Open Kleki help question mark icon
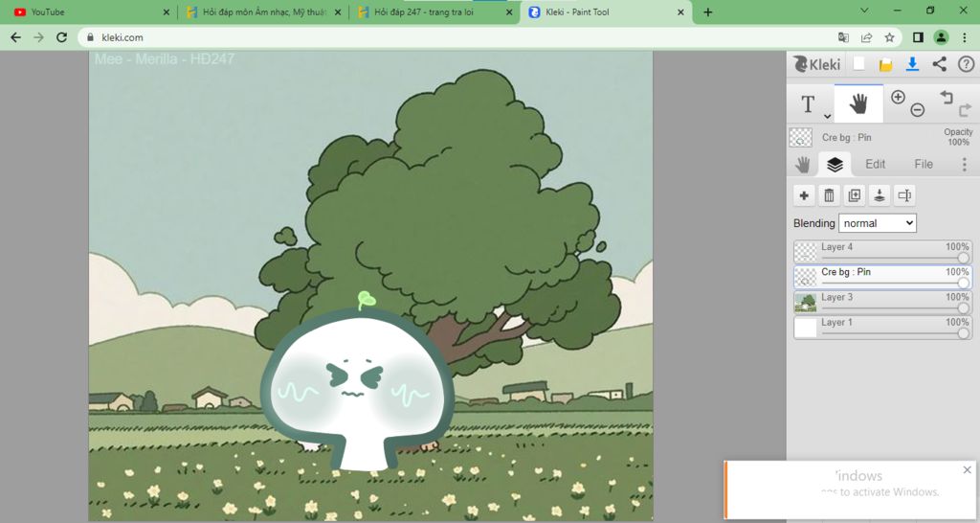Image resolution: width=980 pixels, height=523 pixels. point(967,64)
